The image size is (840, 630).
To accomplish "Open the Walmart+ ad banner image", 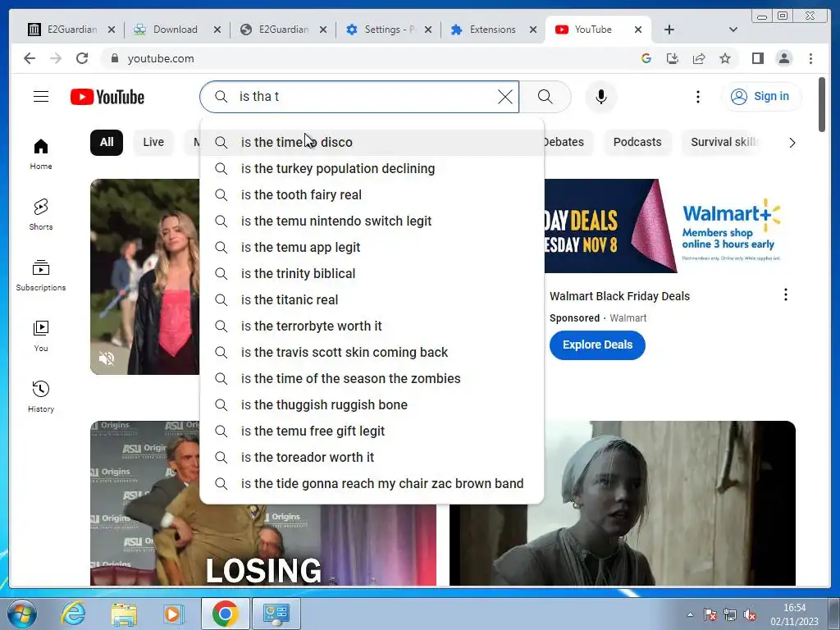I will coord(669,226).
